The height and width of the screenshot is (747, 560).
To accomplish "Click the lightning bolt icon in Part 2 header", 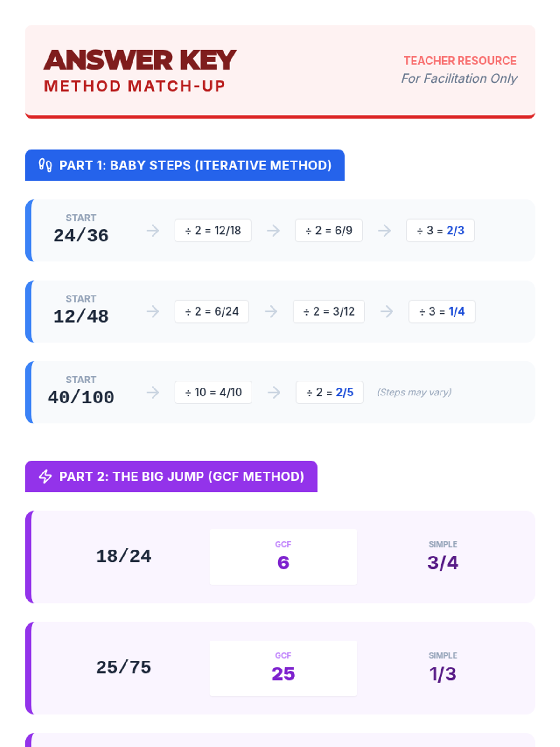I will point(45,476).
